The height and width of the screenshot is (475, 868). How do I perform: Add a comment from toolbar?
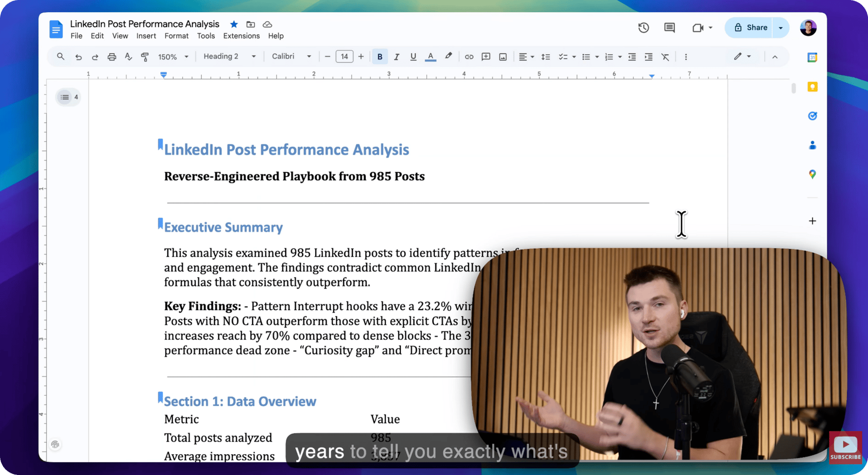point(486,57)
